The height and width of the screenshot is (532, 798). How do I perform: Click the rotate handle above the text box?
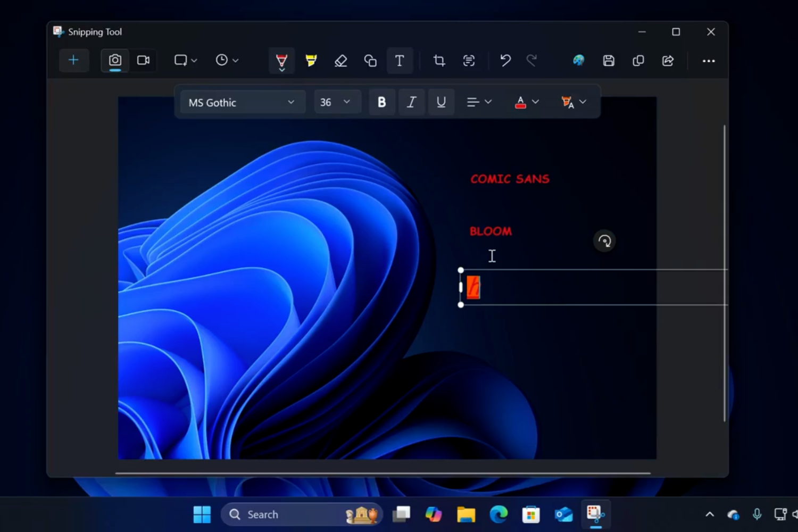(605, 241)
